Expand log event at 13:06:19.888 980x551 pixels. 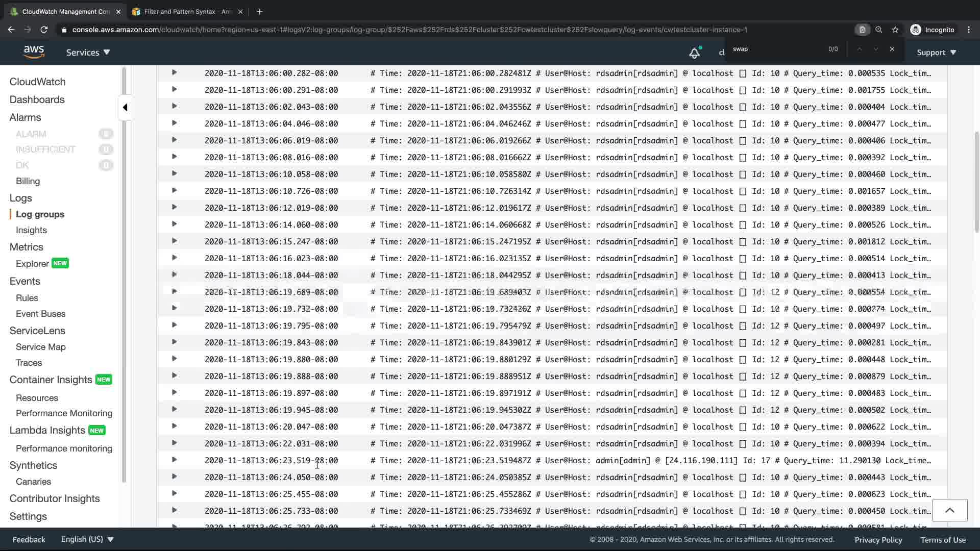click(x=174, y=375)
